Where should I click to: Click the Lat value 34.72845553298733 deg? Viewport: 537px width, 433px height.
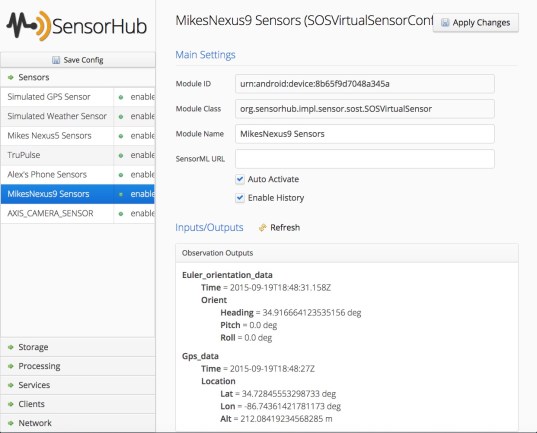pos(289,394)
